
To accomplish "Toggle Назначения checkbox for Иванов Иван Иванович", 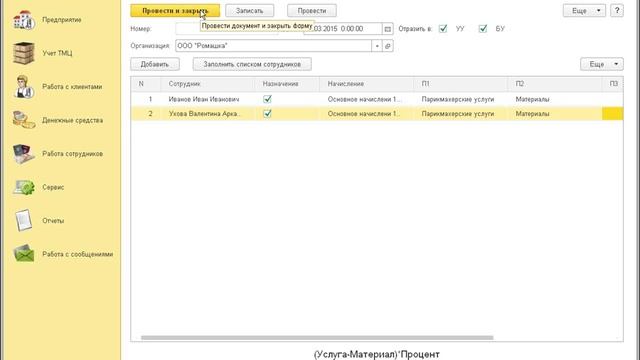I will coord(267,99).
